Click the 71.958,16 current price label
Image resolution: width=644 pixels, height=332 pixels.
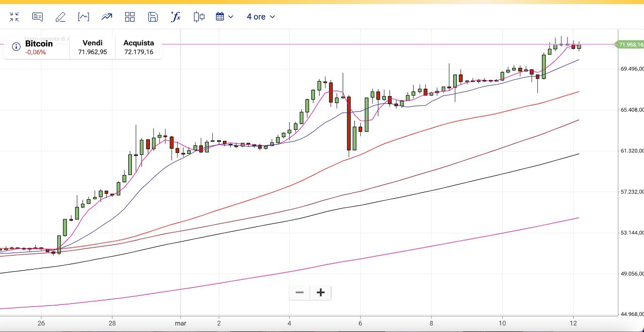630,45
